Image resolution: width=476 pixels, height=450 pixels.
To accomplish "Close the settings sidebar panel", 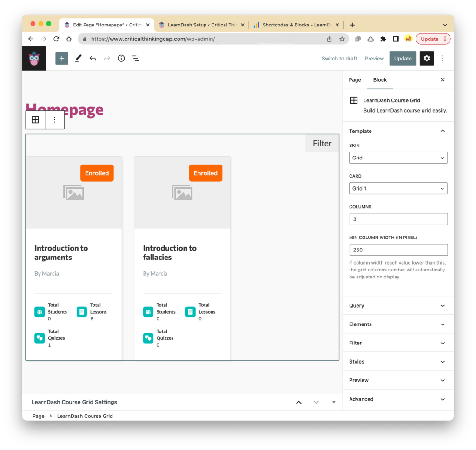I will [443, 79].
